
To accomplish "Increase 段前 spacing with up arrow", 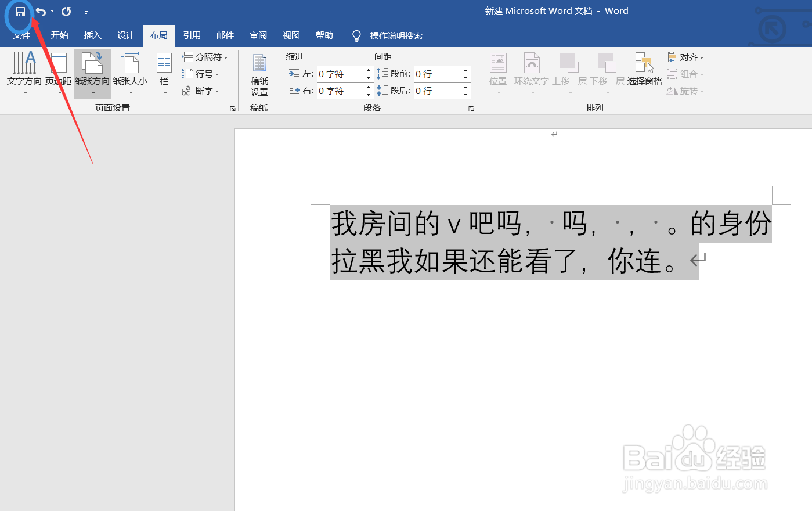I will (x=465, y=71).
